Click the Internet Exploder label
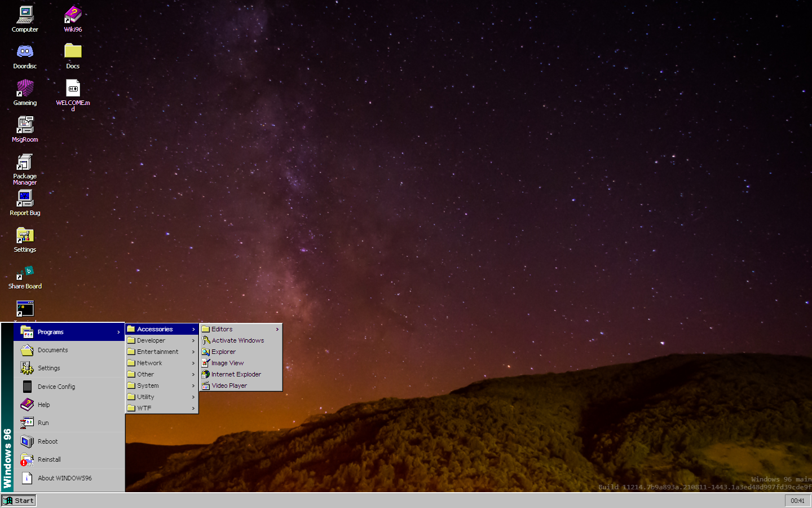 point(236,374)
